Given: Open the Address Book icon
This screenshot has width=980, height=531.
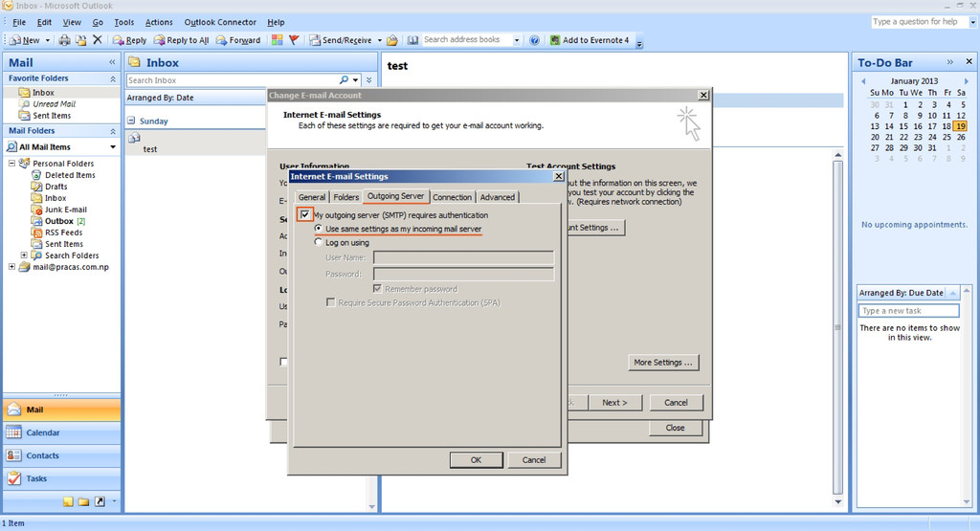Looking at the screenshot, I should (412, 40).
